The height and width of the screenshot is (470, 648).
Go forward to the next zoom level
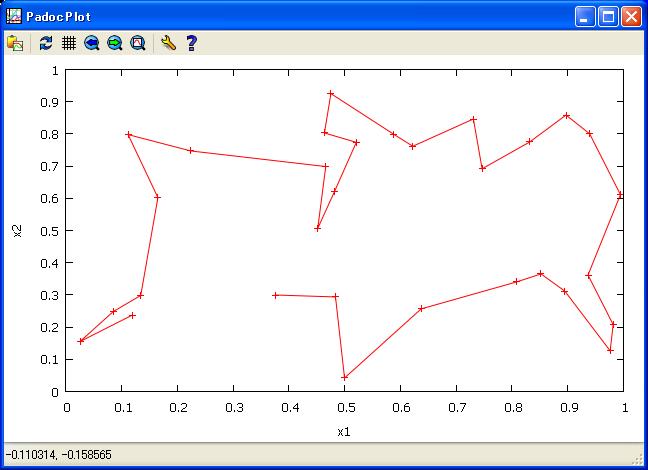tap(115, 43)
